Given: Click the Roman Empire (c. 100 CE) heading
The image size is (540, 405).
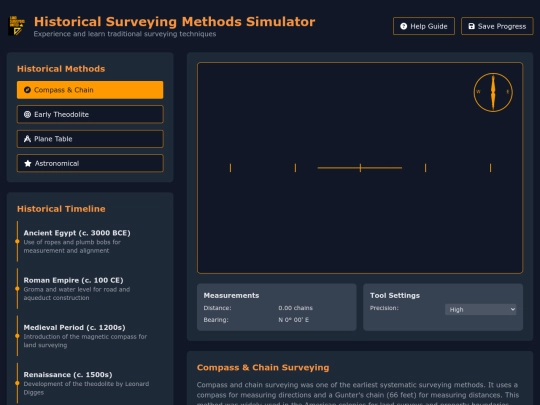Looking at the screenshot, I should click(73, 280).
